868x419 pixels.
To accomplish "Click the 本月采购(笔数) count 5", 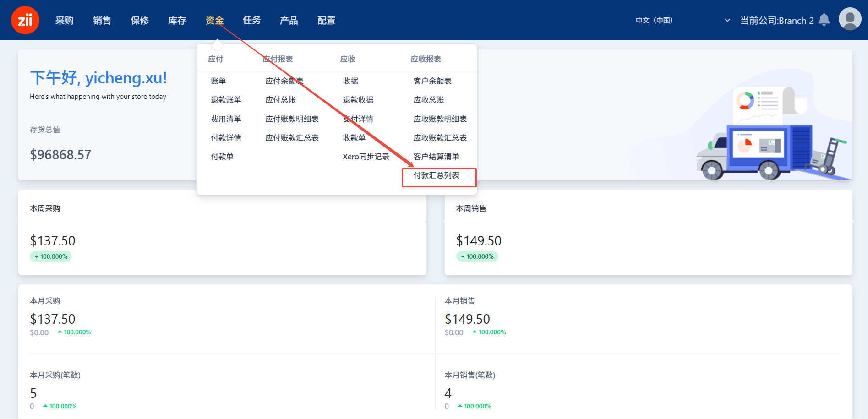I will point(33,393).
